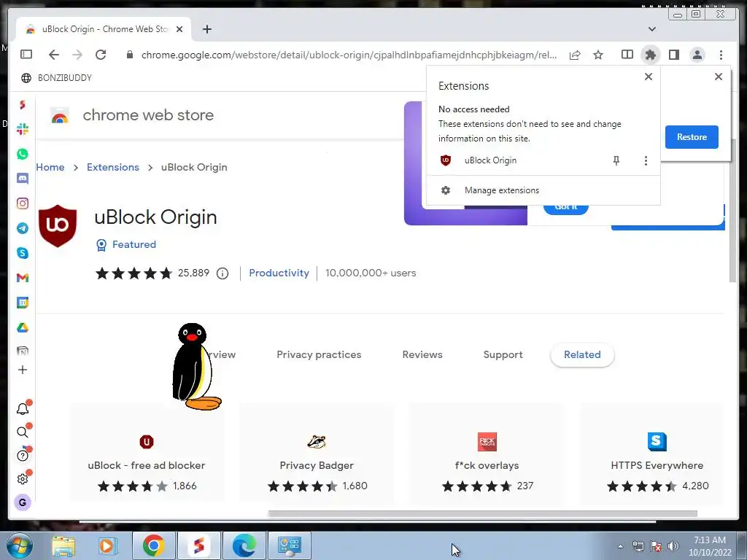This screenshot has height=560, width=747.
Task: Toggle the Chrome side panel icon
Action: [x=673, y=55]
